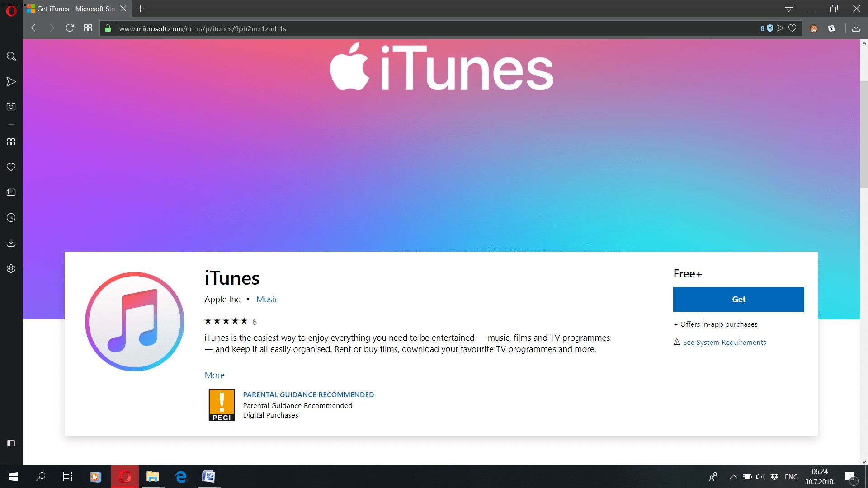Click the five-star rating
Image resolution: width=868 pixels, height=488 pixels.
(226, 321)
